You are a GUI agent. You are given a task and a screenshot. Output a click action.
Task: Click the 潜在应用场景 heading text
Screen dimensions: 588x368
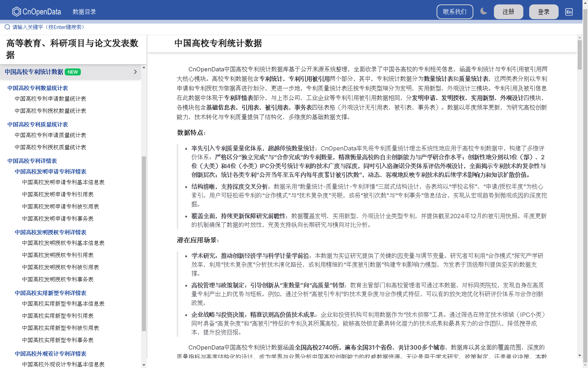[198, 240]
